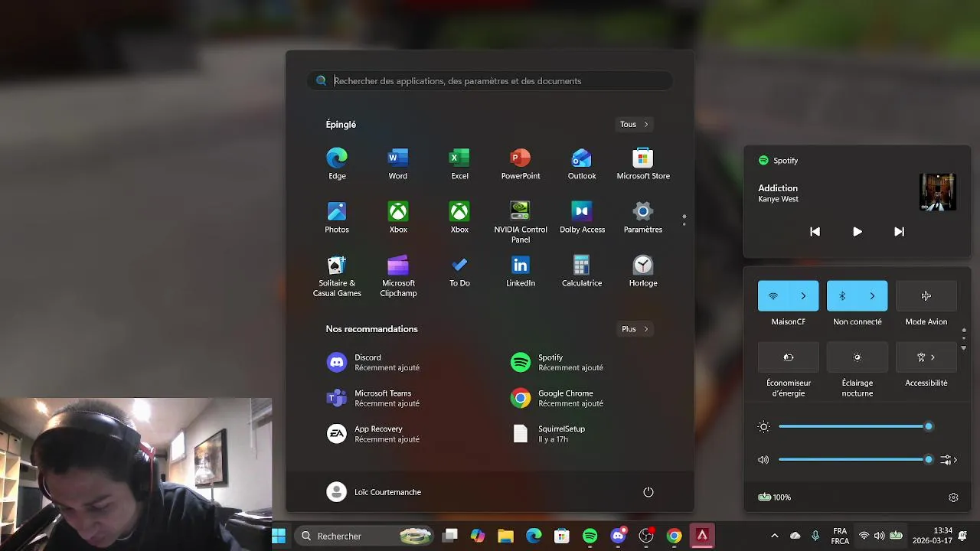The image size is (980, 551).
Task: Open Task View on the taskbar
Action: (450, 536)
